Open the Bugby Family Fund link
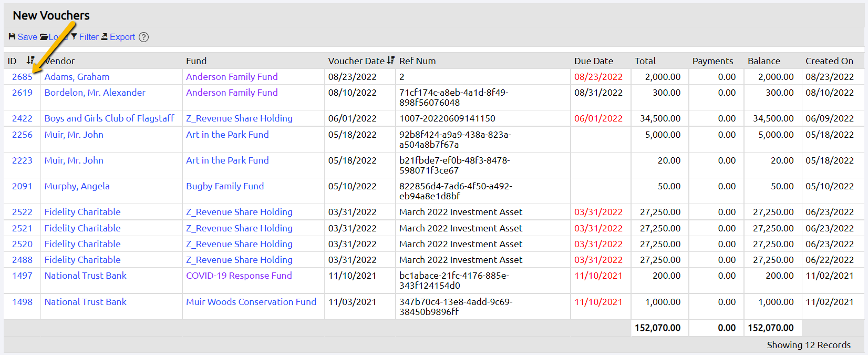Screen dimensions: 868x355 click(x=225, y=186)
